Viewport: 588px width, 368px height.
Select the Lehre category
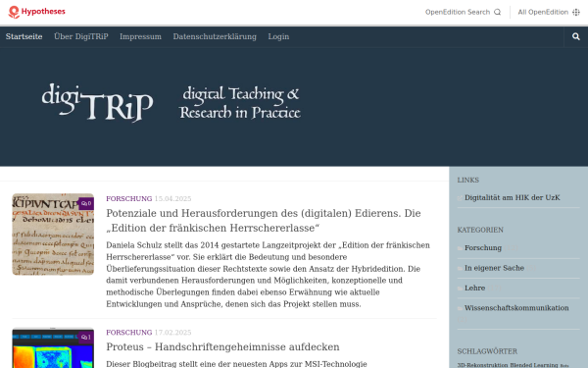click(x=474, y=288)
